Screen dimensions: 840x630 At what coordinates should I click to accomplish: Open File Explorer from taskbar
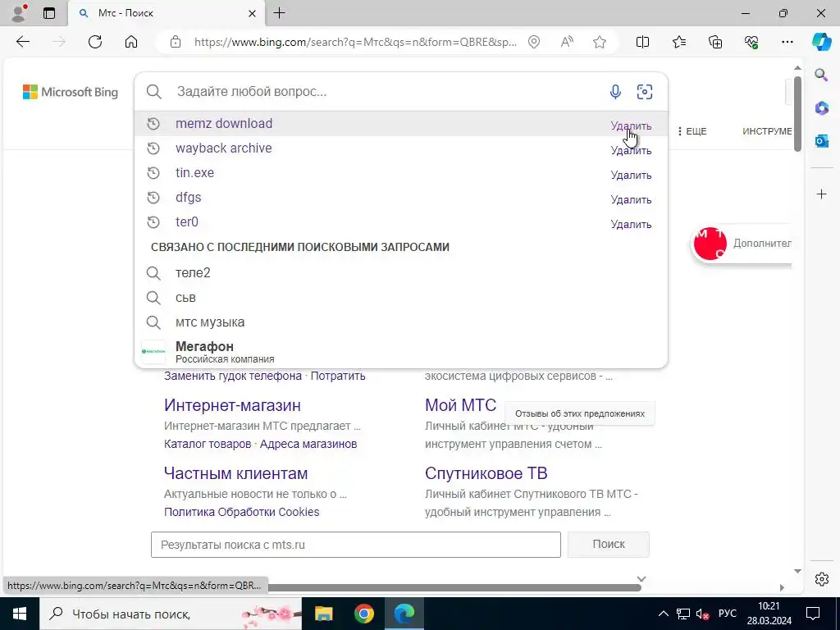pyautogui.click(x=323, y=614)
